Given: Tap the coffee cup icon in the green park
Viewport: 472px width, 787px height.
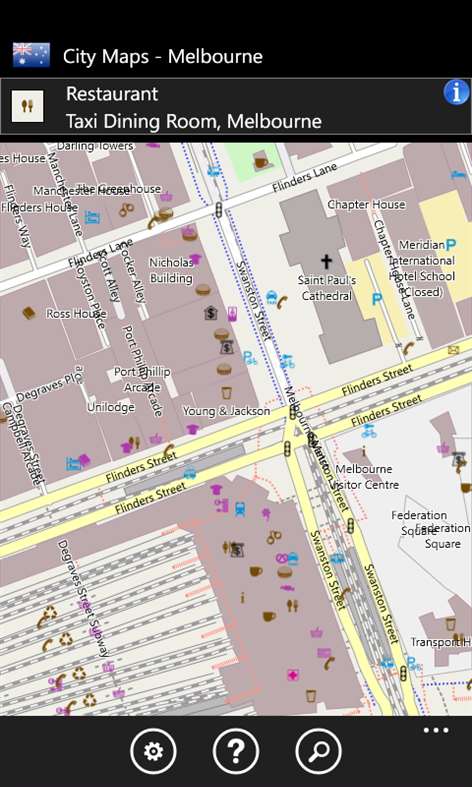Looking at the screenshot, I should pyautogui.click(x=261, y=161).
